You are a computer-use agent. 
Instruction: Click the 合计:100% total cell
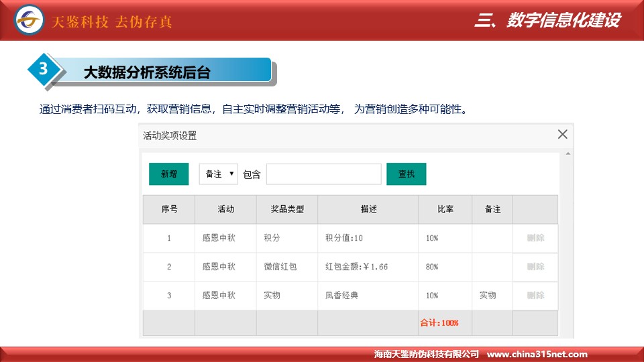[439, 323]
